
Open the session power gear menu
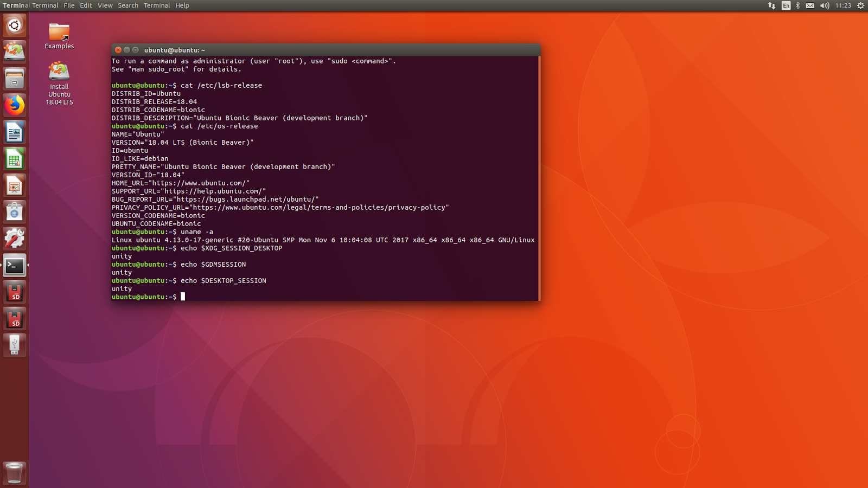(860, 5)
